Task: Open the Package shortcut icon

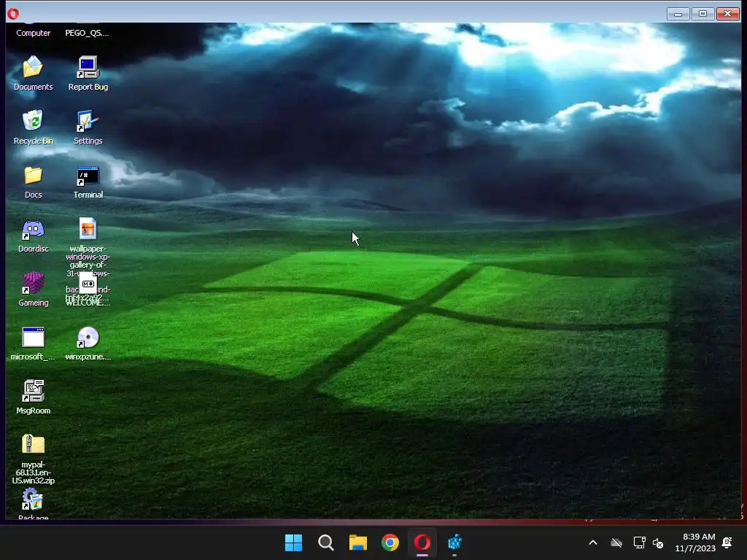Action: (x=32, y=499)
